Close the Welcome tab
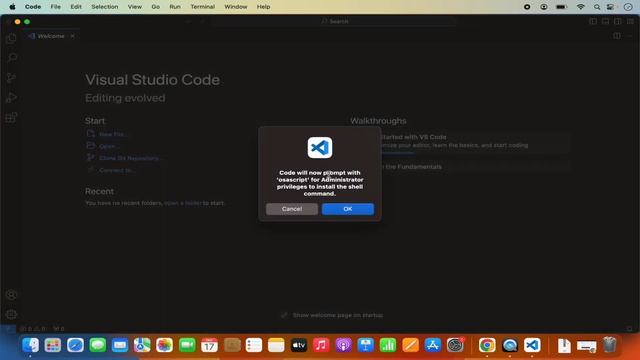The image size is (640, 360). click(x=72, y=36)
